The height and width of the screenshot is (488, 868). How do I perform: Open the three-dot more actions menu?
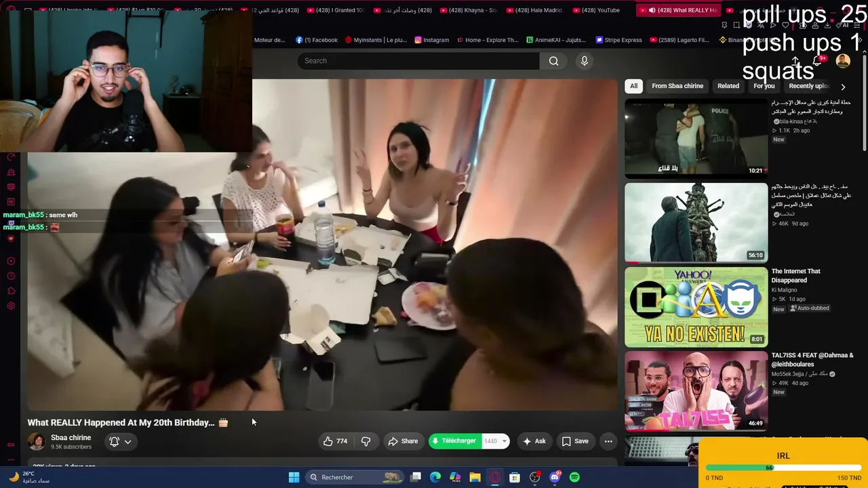click(x=608, y=441)
